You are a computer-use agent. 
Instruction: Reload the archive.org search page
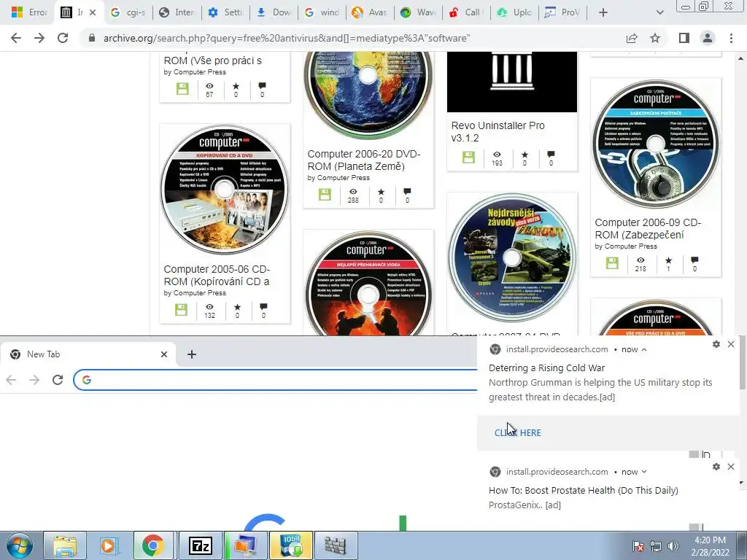click(63, 38)
